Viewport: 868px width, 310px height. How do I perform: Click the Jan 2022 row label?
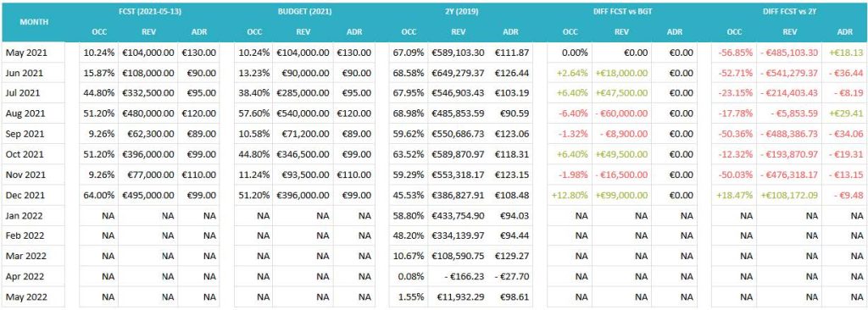click(x=25, y=215)
